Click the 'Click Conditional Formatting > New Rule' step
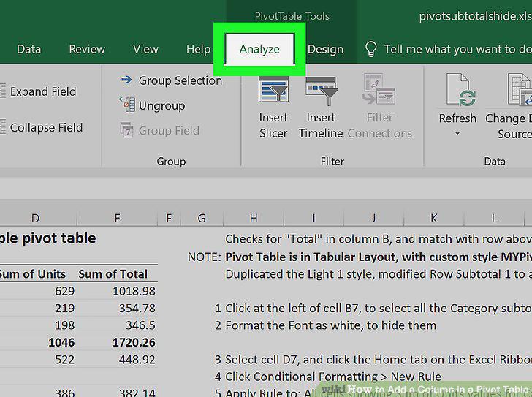Image resolution: width=532 pixels, height=397 pixels. point(333,377)
